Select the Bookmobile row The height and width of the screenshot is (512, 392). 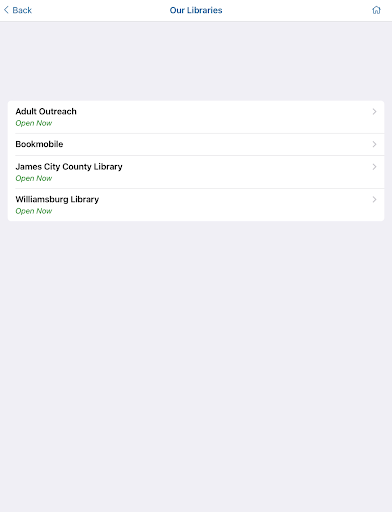[196, 144]
